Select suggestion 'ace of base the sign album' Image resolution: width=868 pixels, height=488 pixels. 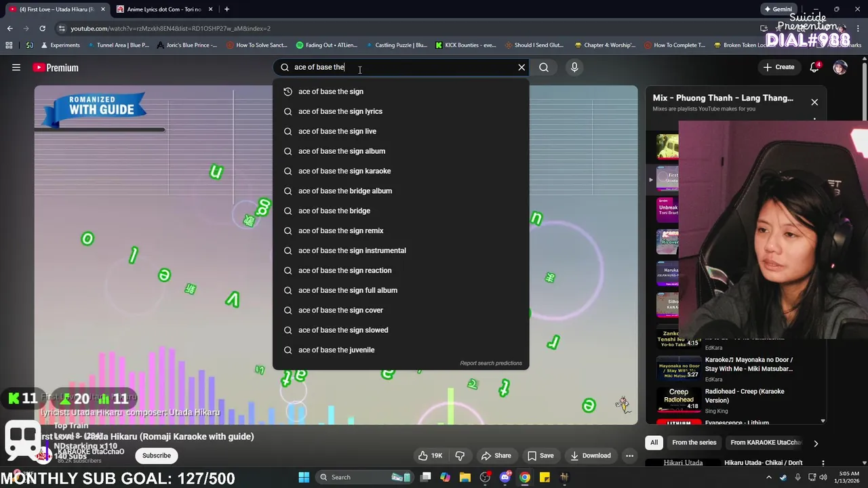400,151
